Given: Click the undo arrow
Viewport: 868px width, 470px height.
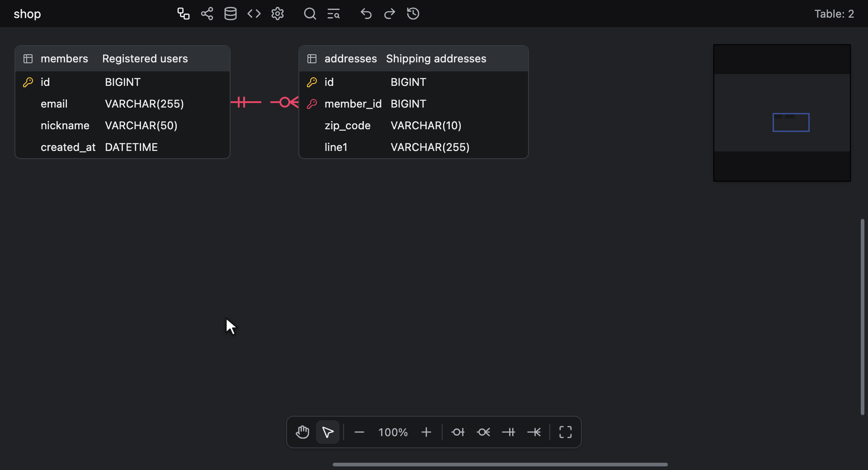Looking at the screenshot, I should 366,14.
